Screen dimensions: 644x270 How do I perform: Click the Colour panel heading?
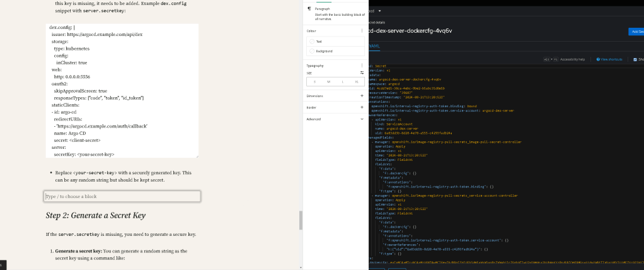(x=311, y=31)
